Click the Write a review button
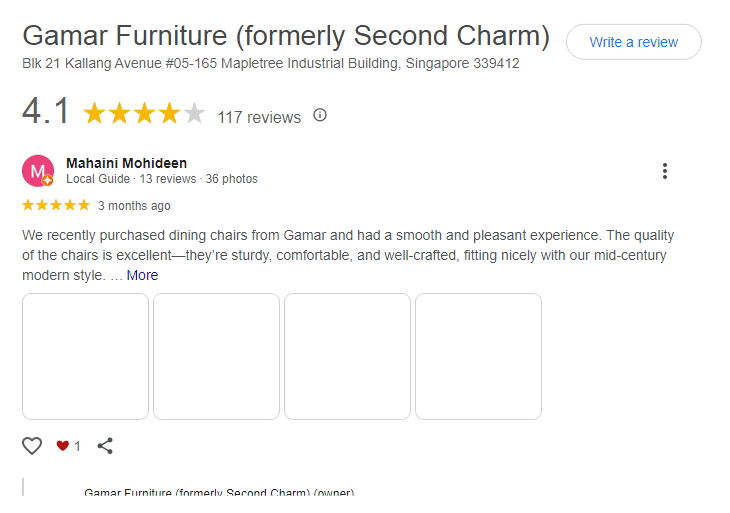Screen dimensions: 730x513 point(633,42)
